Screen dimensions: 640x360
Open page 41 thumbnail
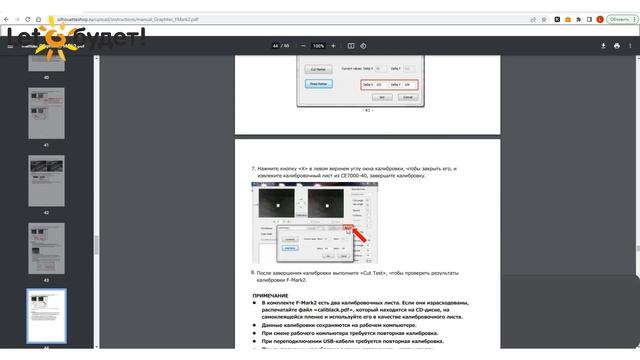[46, 113]
